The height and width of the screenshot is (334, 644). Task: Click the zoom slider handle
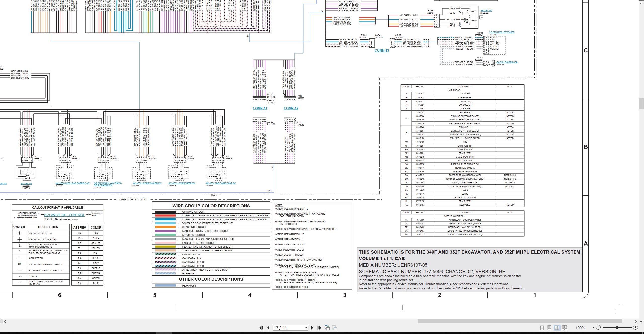coord(617,327)
